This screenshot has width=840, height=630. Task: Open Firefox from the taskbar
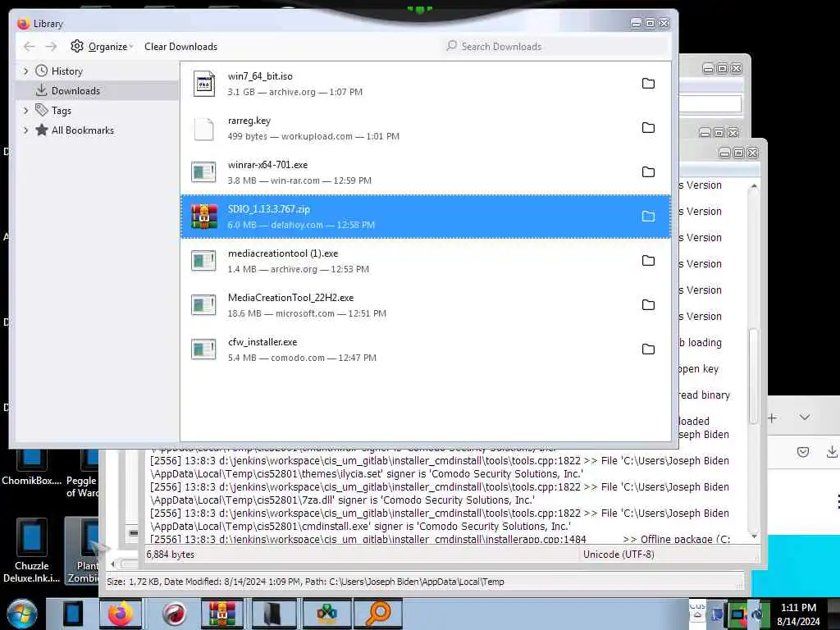[x=121, y=614]
